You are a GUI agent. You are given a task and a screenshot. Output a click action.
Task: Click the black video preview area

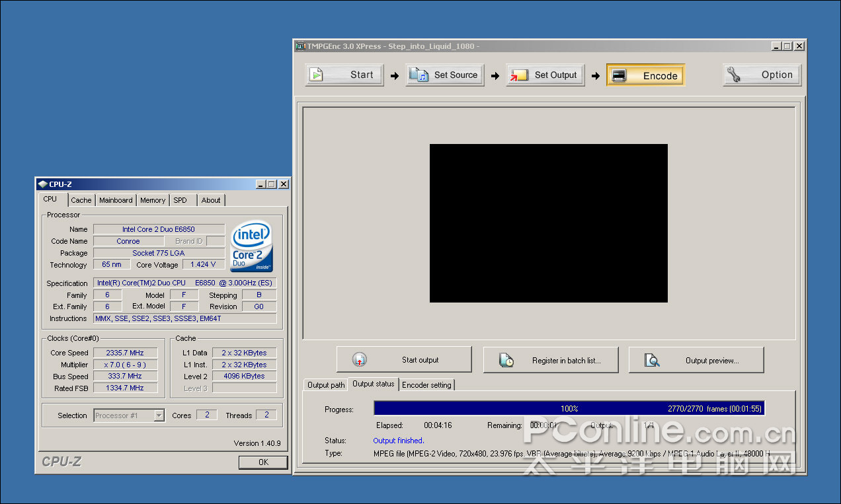[549, 223]
